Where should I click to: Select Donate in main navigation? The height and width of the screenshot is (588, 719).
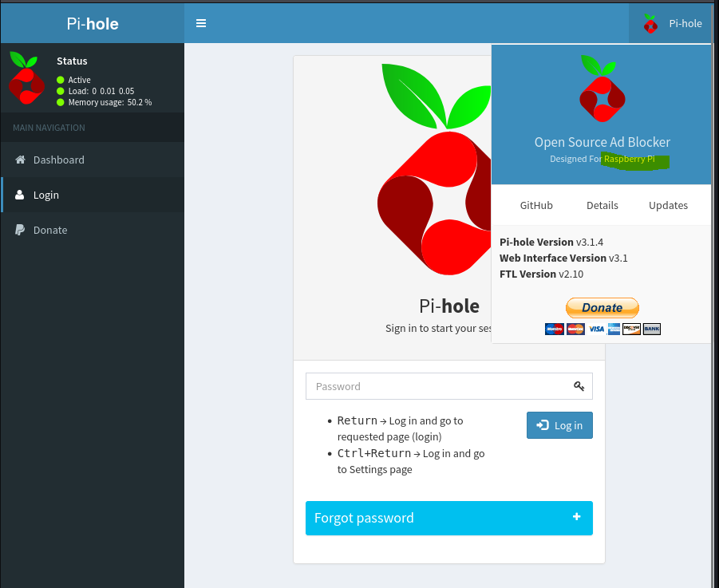(92, 230)
